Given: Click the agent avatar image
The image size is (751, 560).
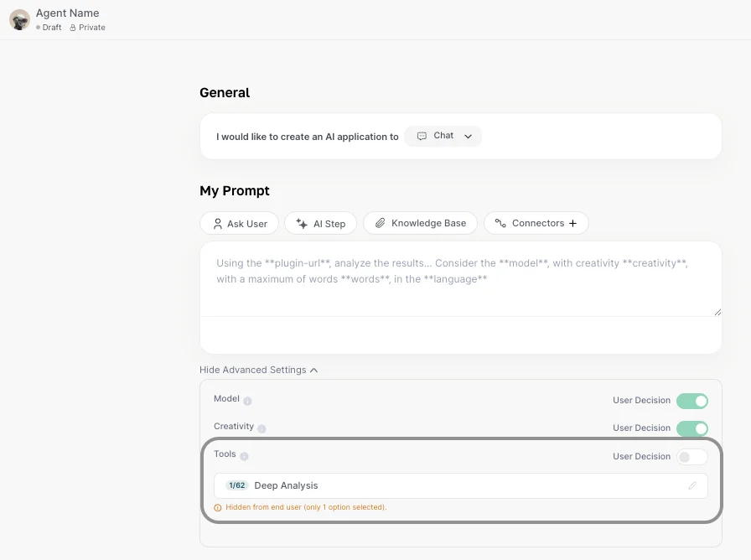Looking at the screenshot, I should (19, 19).
